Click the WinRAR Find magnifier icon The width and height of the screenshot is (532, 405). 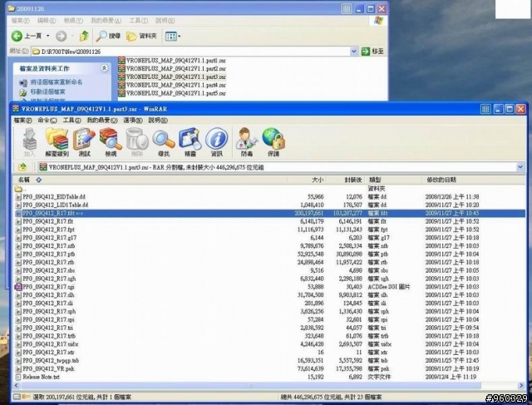164,142
